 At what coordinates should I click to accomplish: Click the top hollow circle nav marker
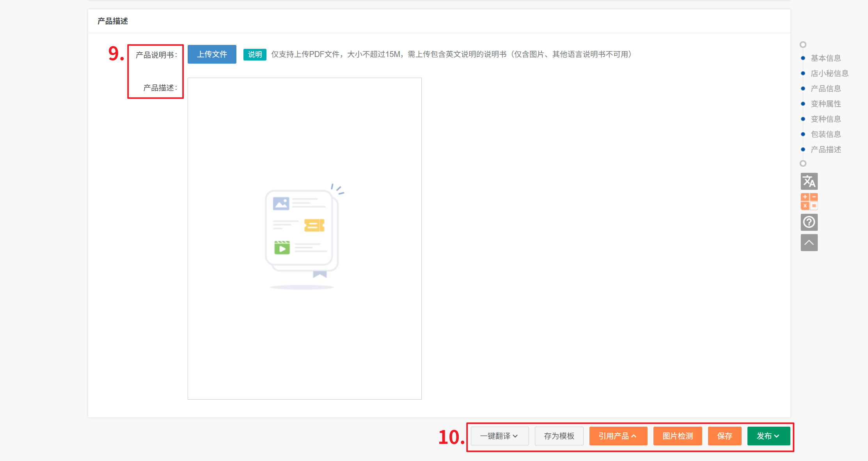[803, 44]
